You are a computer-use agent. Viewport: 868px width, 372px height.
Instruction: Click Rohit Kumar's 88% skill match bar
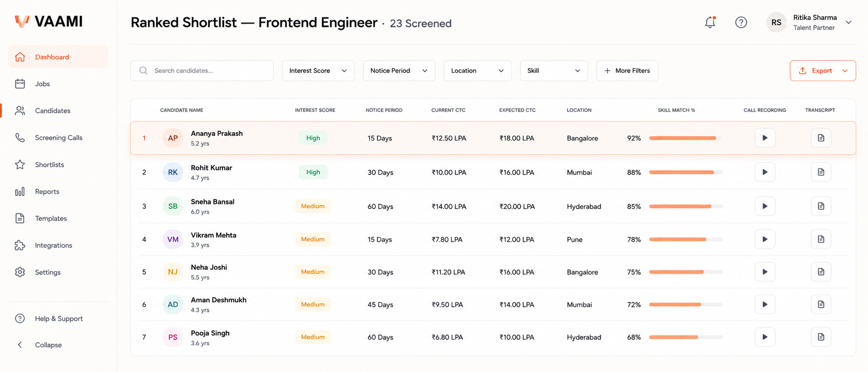point(686,172)
